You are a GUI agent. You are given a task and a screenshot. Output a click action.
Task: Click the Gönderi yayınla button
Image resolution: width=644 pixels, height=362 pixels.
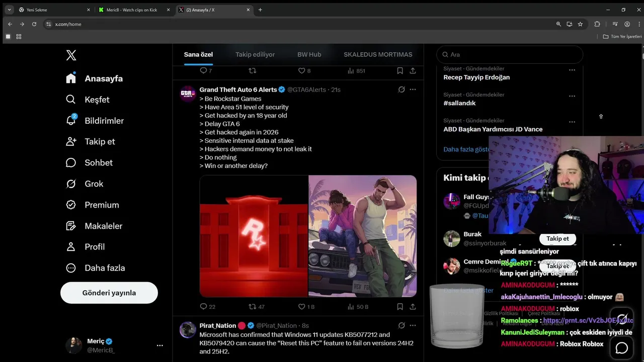pos(109,293)
